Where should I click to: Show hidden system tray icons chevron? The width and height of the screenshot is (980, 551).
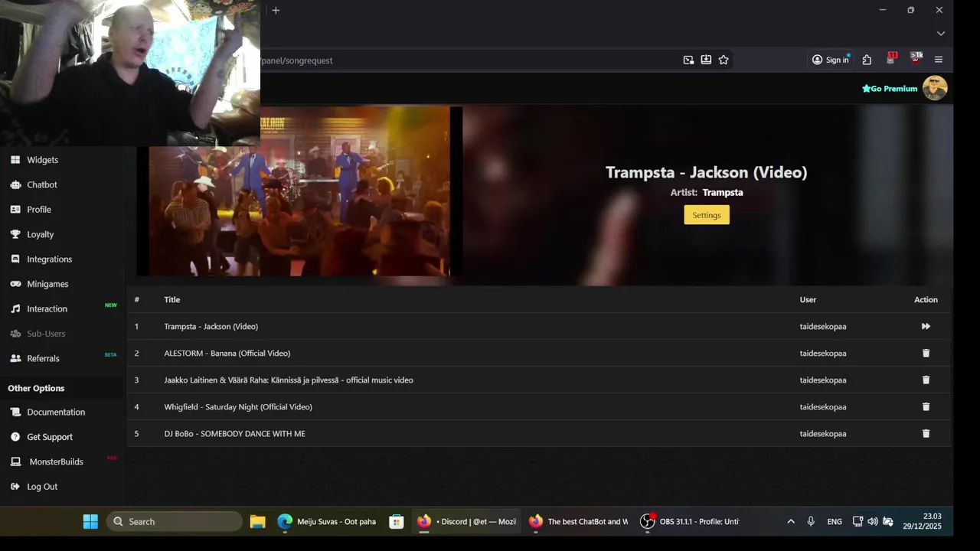tap(791, 521)
